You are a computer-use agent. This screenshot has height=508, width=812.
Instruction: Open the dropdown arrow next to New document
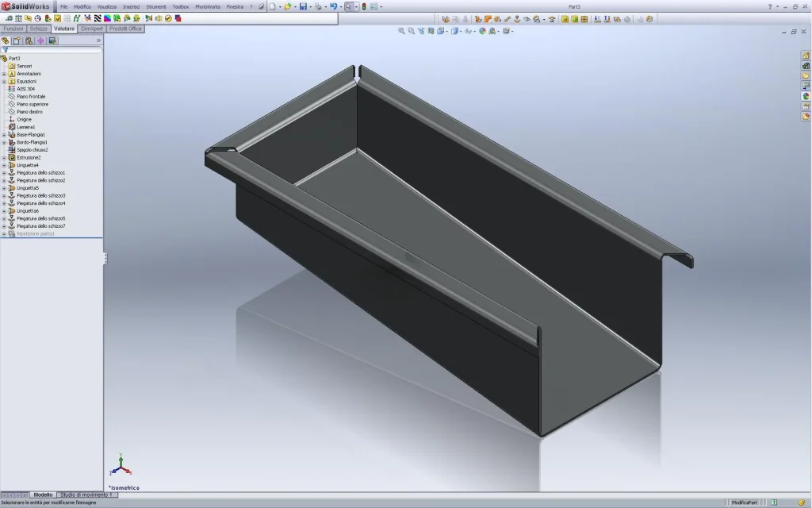point(280,6)
